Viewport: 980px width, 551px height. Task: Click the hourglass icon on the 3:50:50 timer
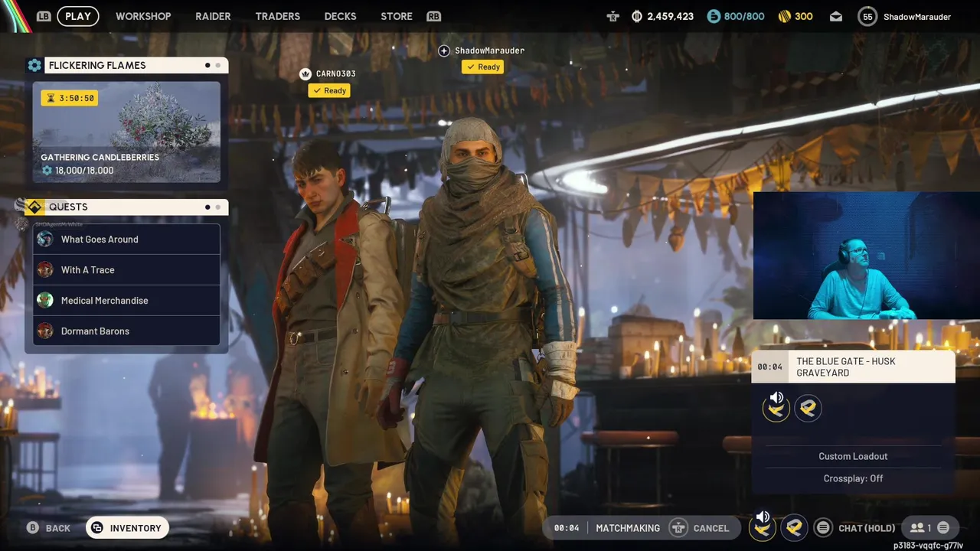click(51, 98)
